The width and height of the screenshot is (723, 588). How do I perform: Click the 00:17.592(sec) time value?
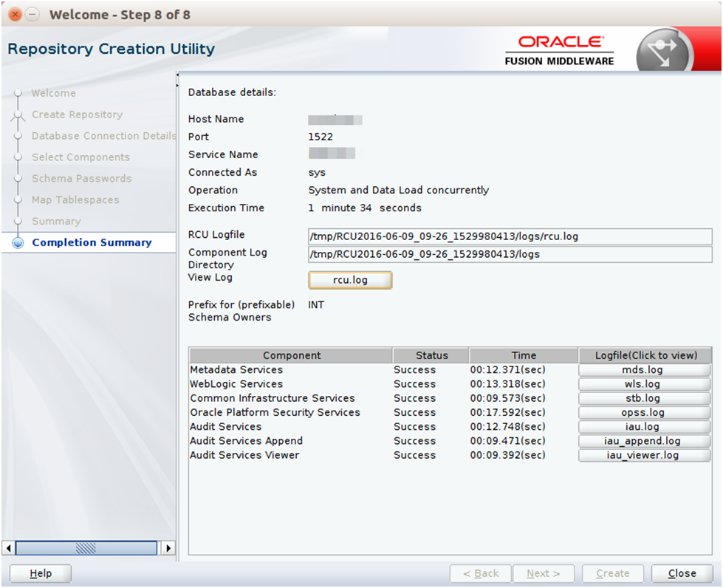507,413
